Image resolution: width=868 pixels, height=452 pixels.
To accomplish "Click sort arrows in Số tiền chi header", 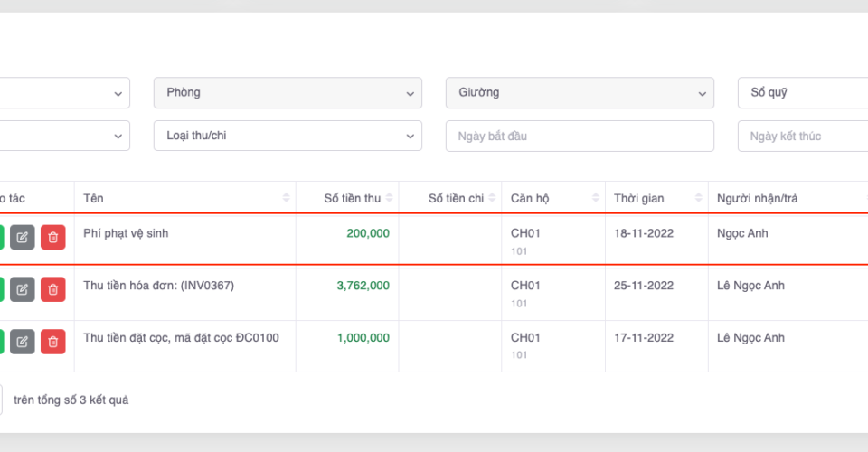I will tap(492, 198).
